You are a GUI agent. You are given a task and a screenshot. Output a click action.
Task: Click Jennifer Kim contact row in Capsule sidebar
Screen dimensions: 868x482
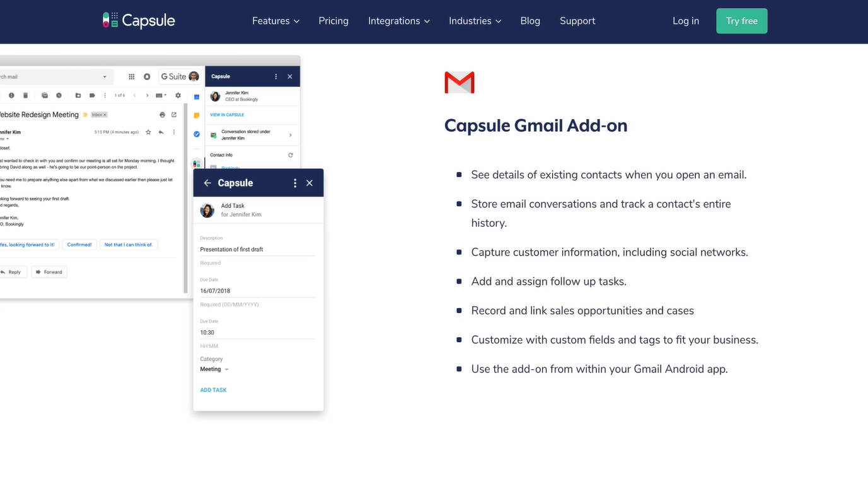click(252, 96)
